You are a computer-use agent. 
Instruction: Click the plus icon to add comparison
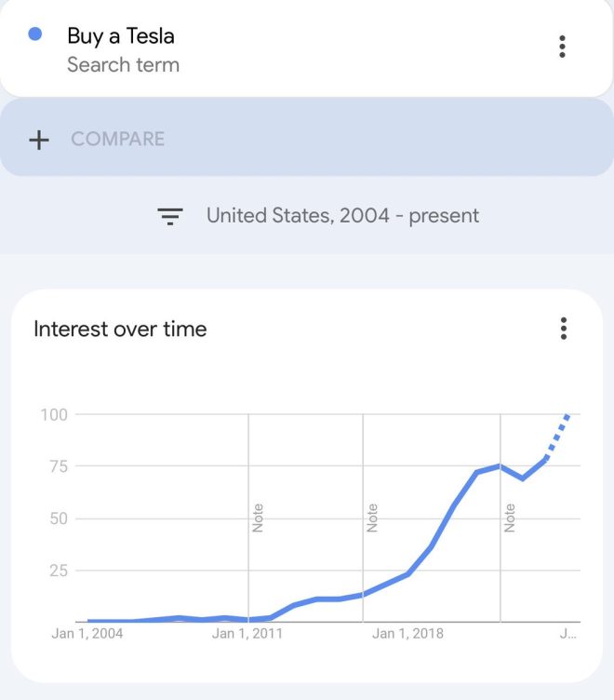(39, 140)
